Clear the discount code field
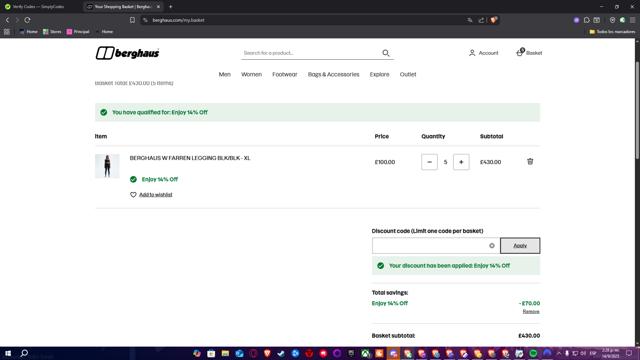The width and height of the screenshot is (640, 360). [x=492, y=246]
